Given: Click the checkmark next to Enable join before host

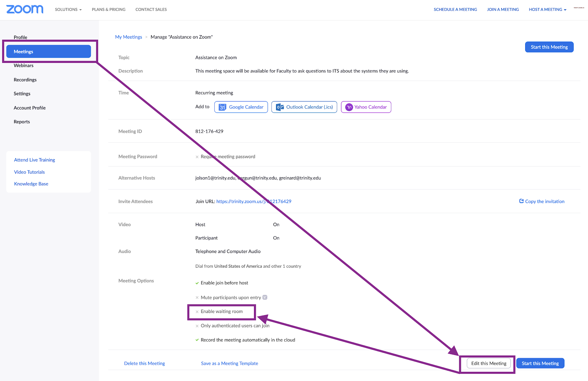Looking at the screenshot, I should click(x=197, y=283).
